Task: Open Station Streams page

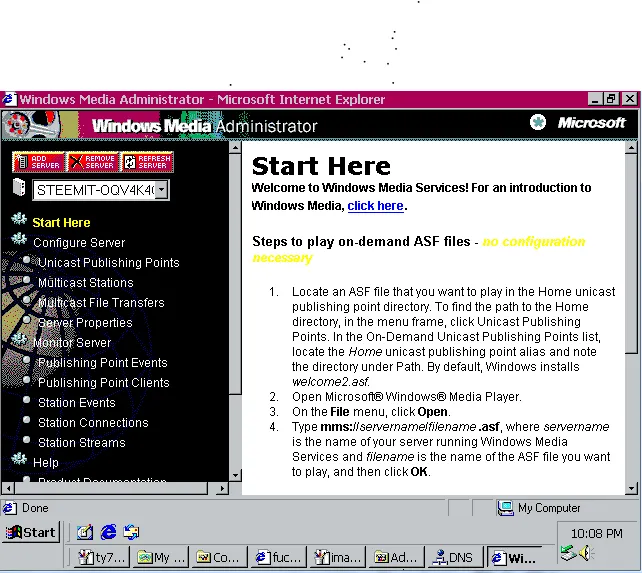Action: pyautogui.click(x=81, y=443)
